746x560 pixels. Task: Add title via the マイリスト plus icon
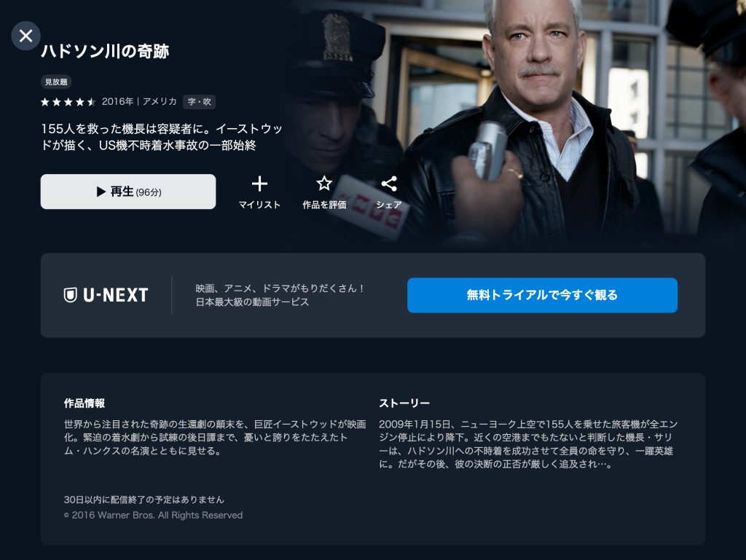click(259, 184)
